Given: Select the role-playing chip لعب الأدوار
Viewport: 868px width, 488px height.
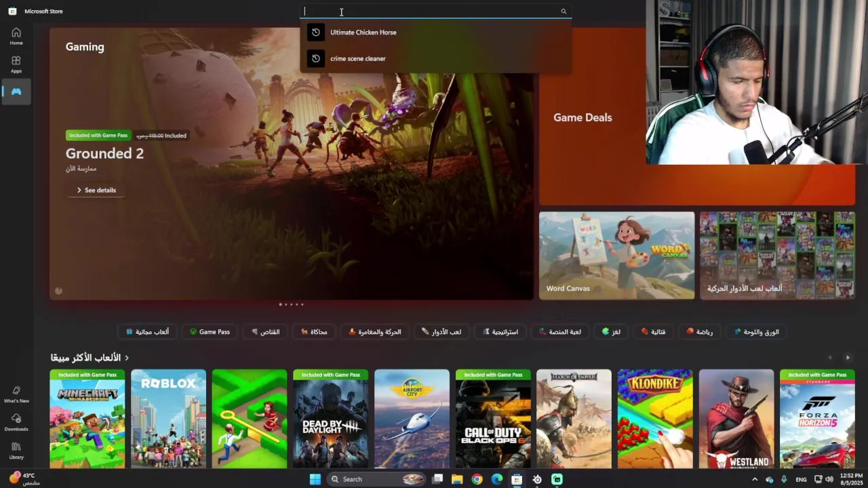Looking at the screenshot, I should [441, 331].
